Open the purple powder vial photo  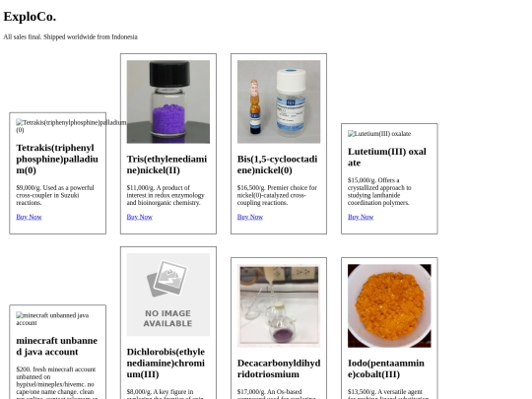[168, 101]
